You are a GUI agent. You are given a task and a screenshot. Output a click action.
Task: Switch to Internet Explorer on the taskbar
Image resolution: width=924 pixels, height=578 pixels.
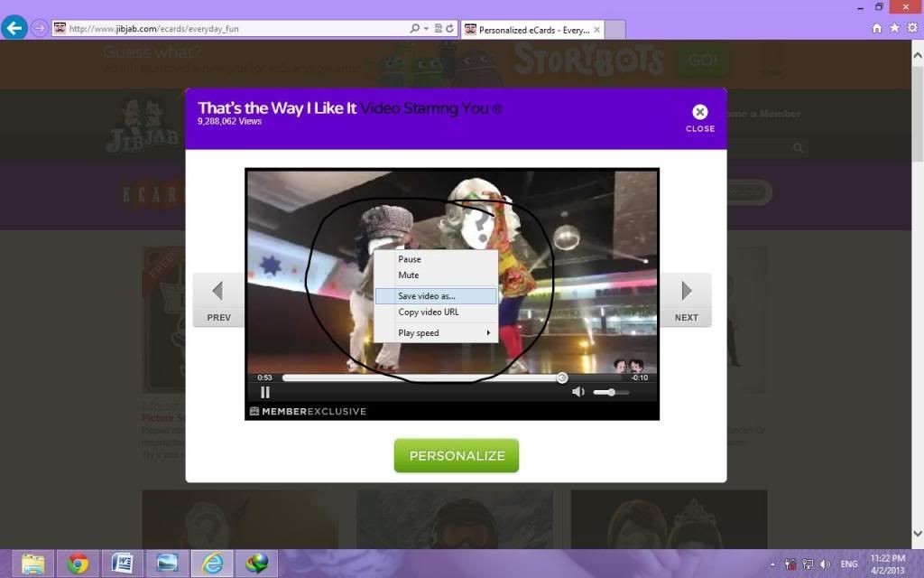tap(212, 564)
